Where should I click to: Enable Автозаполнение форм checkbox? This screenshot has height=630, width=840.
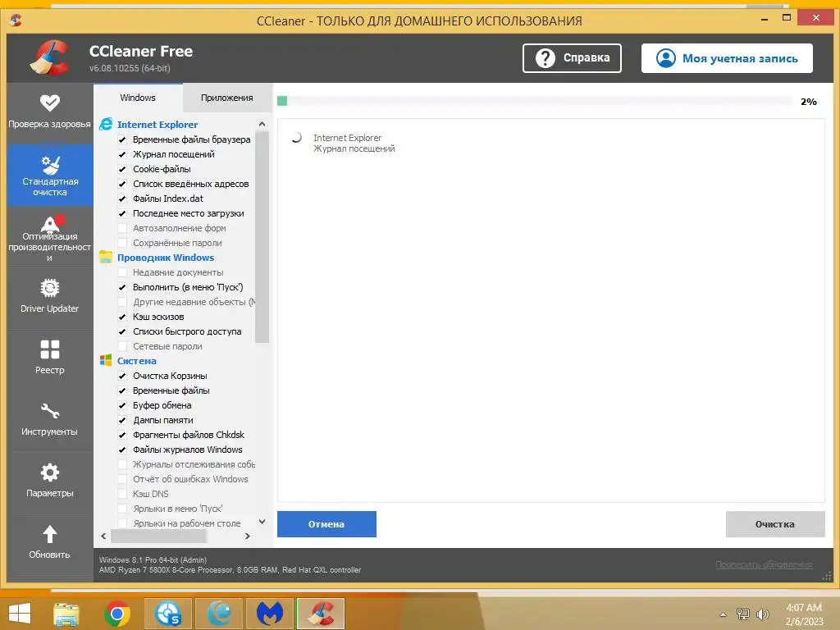(x=122, y=228)
